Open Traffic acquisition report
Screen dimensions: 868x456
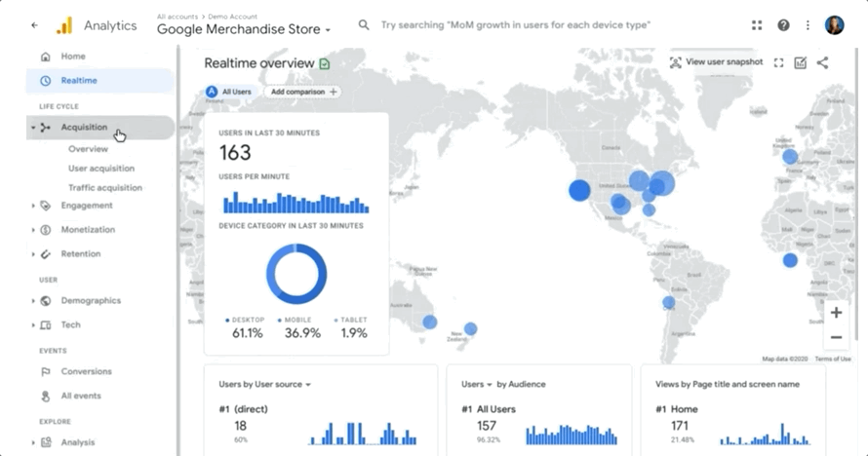pos(105,188)
